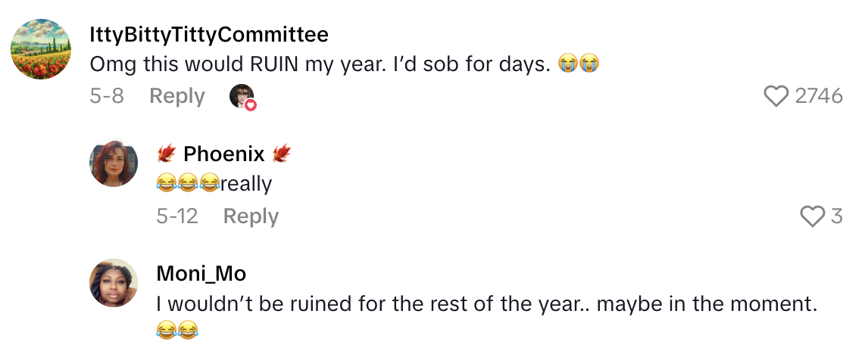
Task: Click the laughing emojis under Moni_Mo's comment
Action: click(176, 330)
